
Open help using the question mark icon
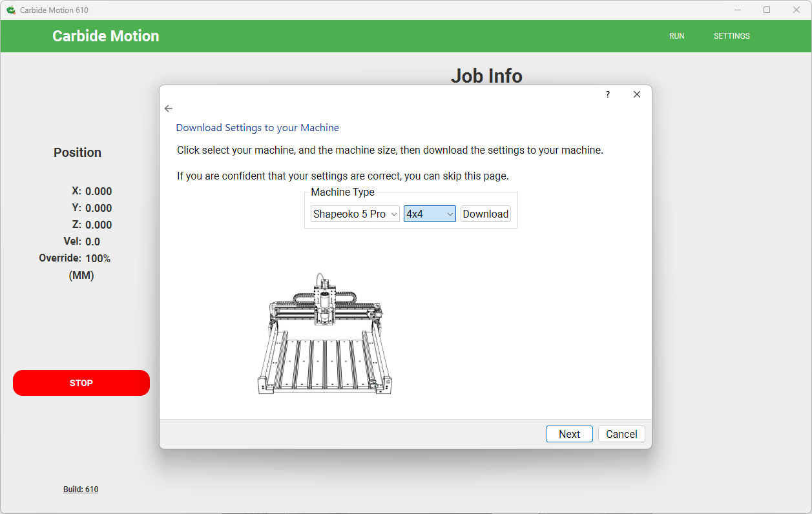(x=607, y=94)
